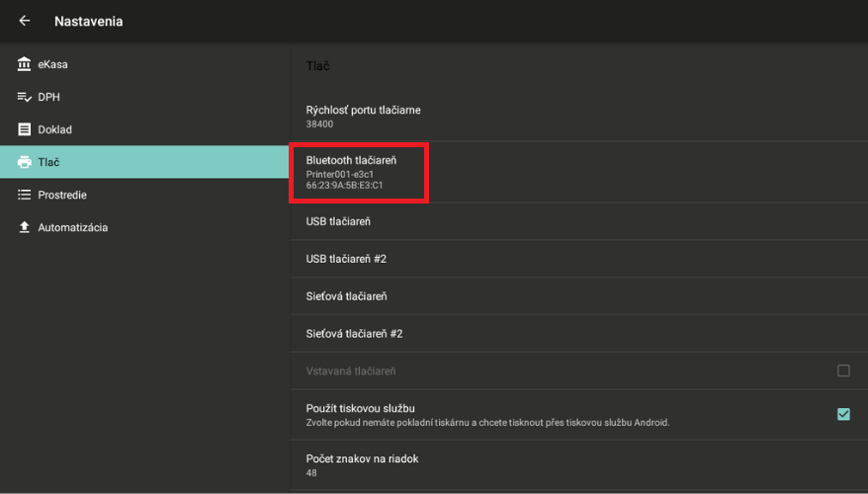The image size is (868, 494).
Task: Open the eKasa settings section
Action: coord(53,64)
